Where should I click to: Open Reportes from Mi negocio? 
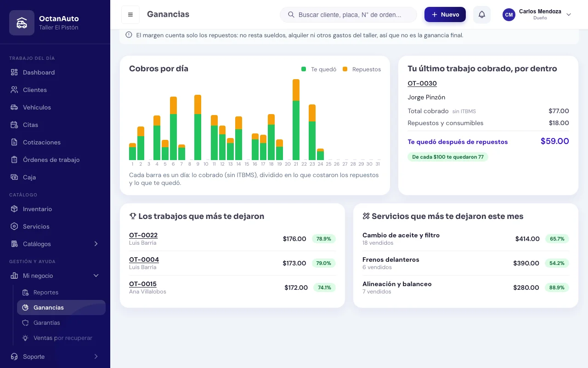point(61,292)
